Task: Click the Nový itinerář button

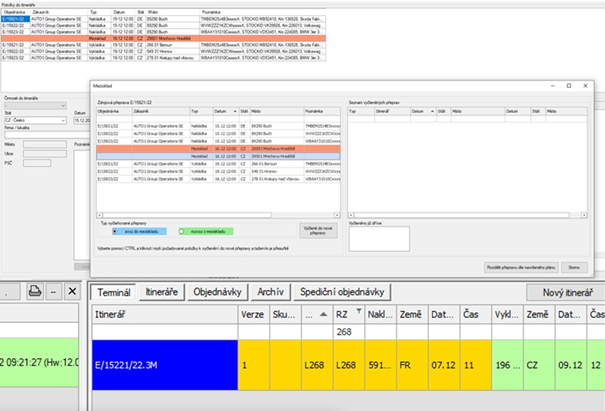Action: tap(567, 293)
